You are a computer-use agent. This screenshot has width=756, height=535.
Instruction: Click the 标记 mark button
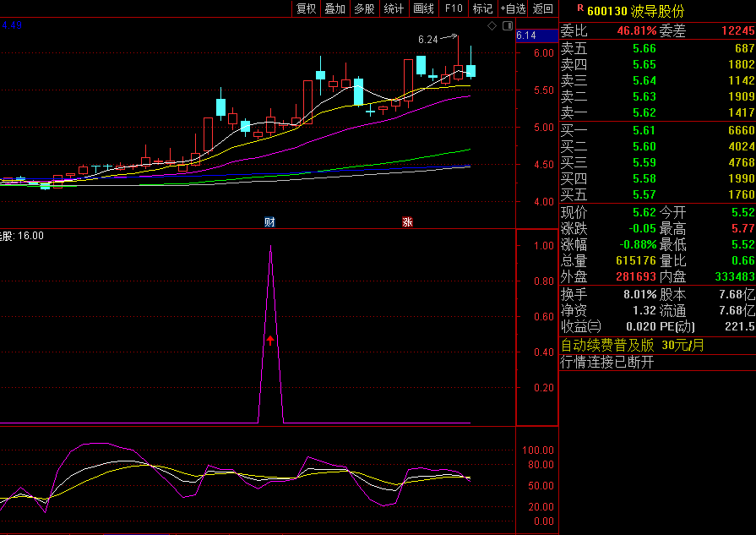point(482,8)
